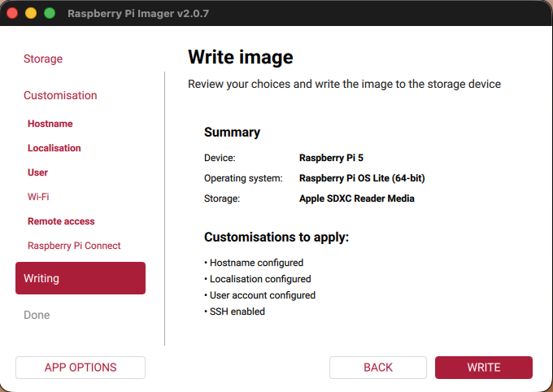Viewport: 553px width, 392px height.
Task: Click the 'Summary' heading
Action: [232, 132]
